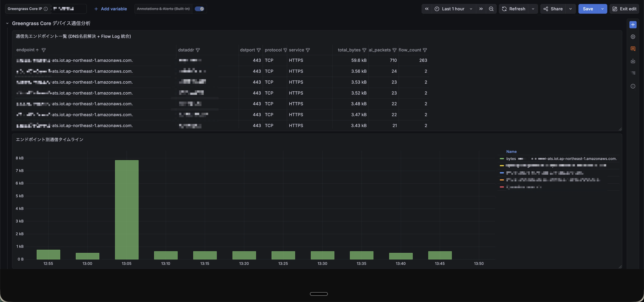Click the export download icon in sidebar

coord(633,61)
